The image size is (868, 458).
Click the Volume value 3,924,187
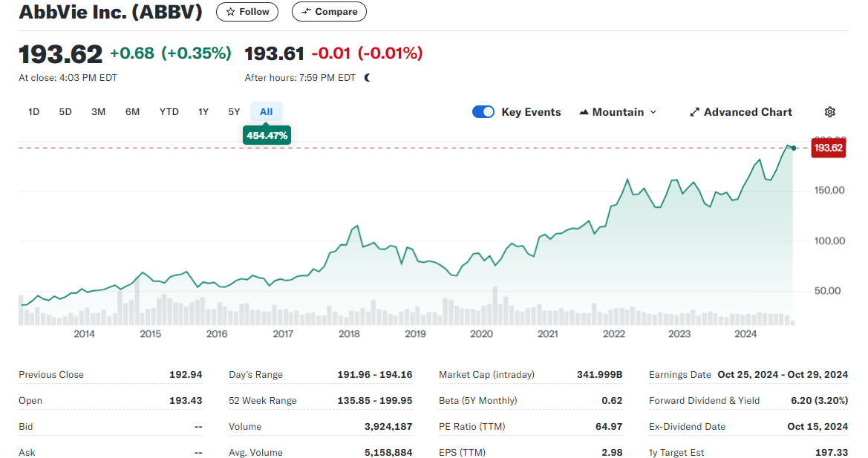[388, 427]
